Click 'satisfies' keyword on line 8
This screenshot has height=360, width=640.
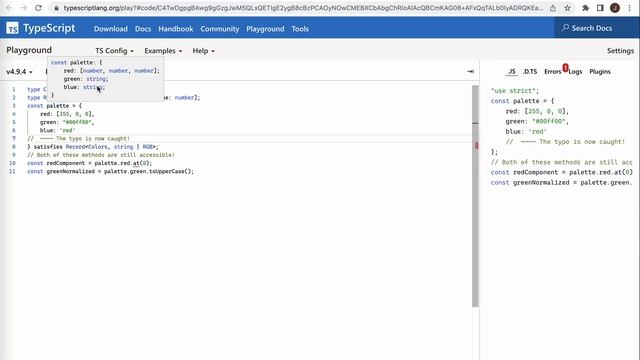[x=48, y=147]
